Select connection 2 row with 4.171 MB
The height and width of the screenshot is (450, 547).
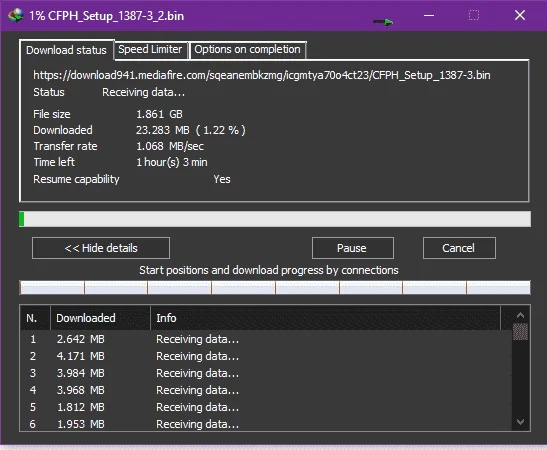click(x=267, y=356)
